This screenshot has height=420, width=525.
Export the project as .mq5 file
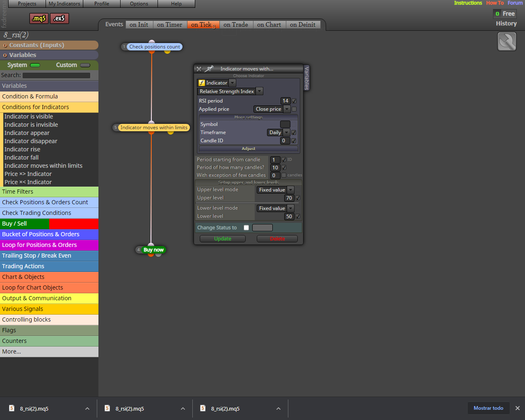[x=39, y=18]
